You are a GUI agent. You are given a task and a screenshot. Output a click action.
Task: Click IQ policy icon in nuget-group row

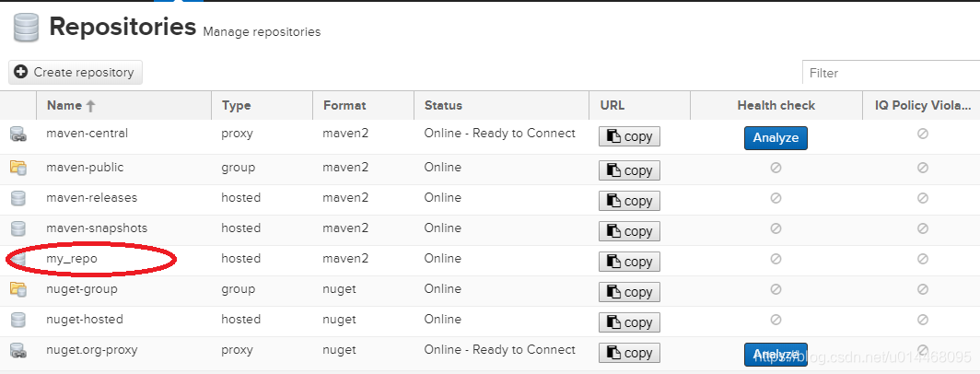click(x=923, y=289)
